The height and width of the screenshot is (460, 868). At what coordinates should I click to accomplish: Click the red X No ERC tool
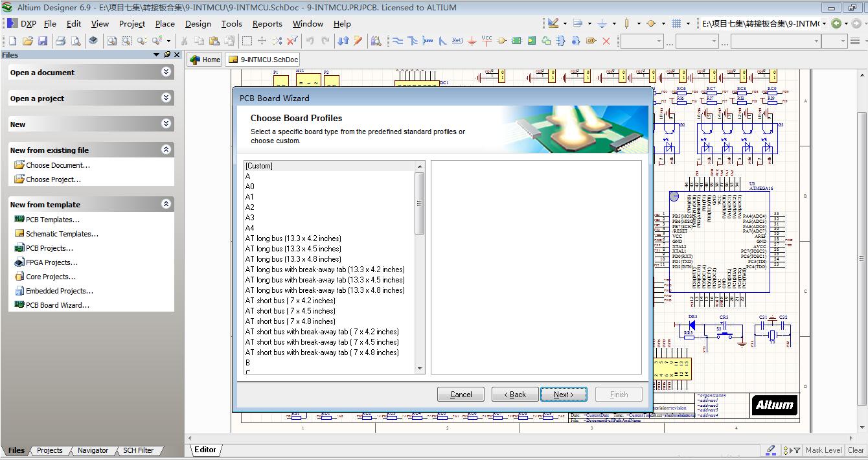point(606,41)
